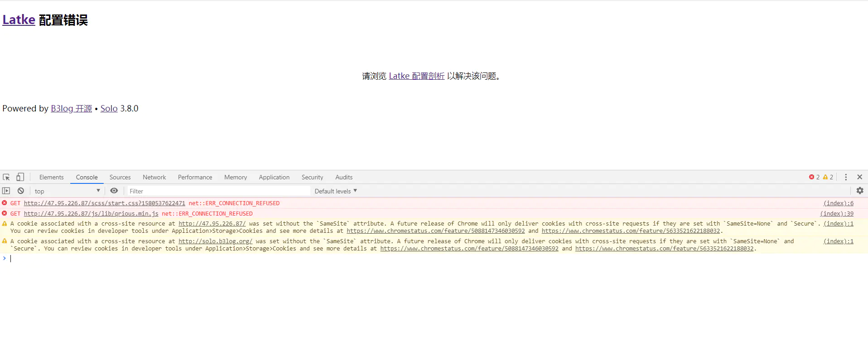Clear the console with the ban icon
The height and width of the screenshot is (356, 868).
coord(21,191)
